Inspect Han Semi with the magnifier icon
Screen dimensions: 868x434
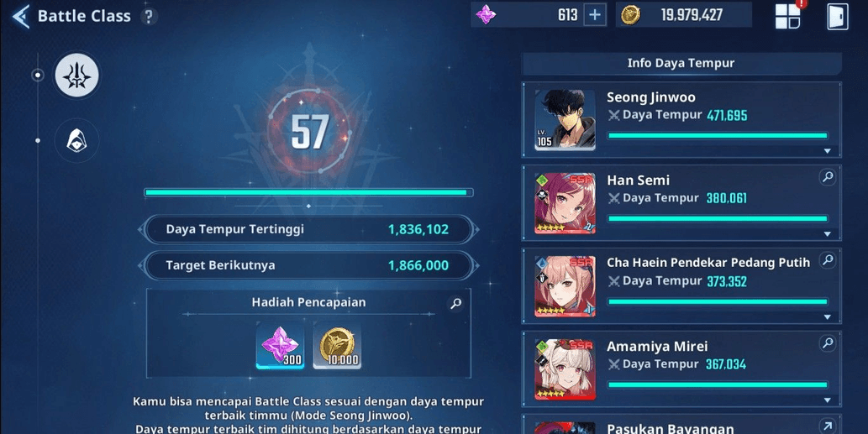828,177
